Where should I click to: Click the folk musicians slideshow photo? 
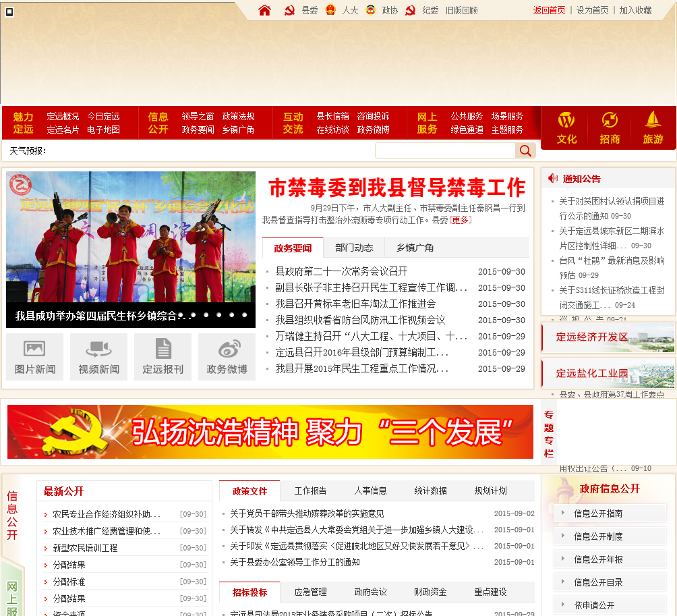(x=131, y=237)
